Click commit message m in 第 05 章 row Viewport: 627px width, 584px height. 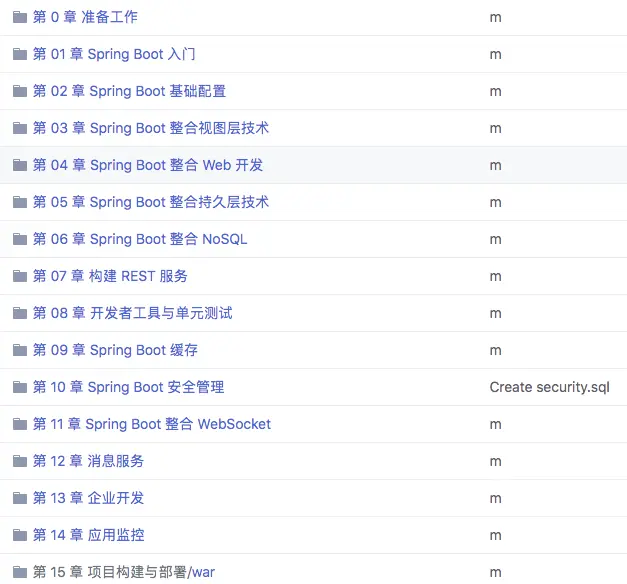(496, 203)
